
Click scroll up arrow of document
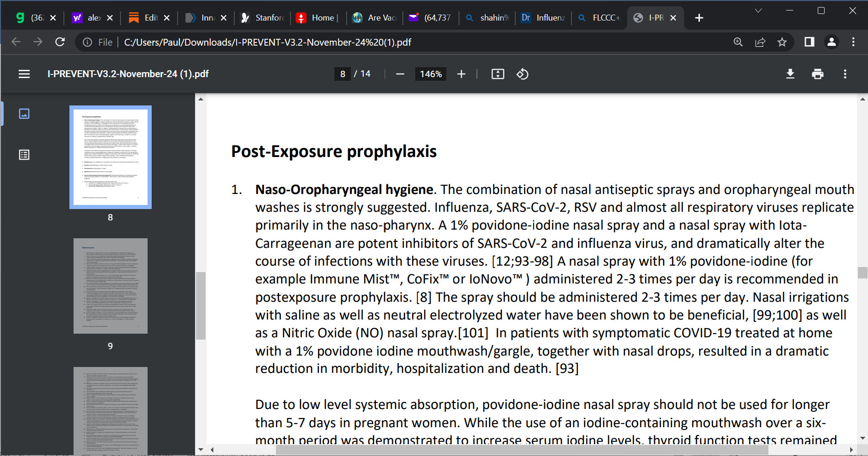(863, 99)
